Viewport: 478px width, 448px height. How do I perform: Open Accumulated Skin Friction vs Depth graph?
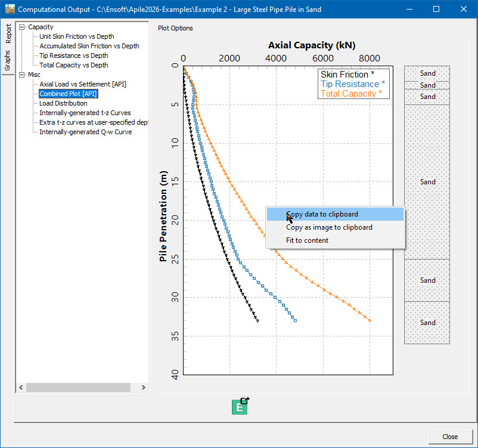coord(89,46)
